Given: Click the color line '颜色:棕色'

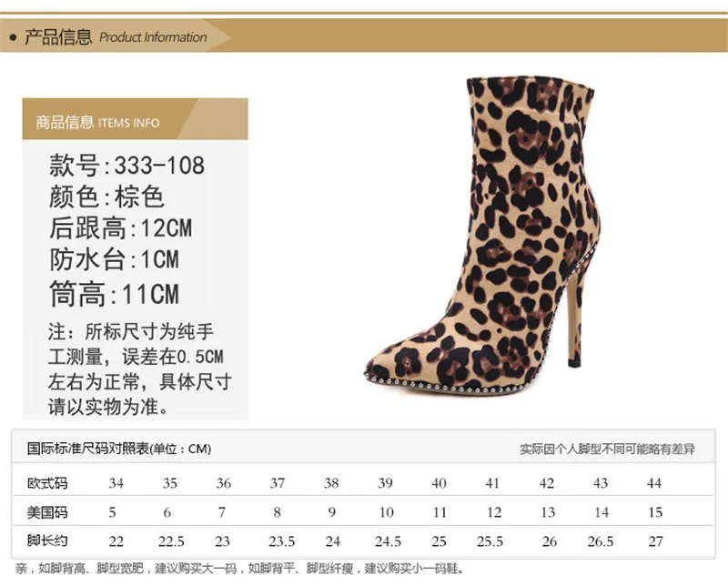Looking at the screenshot, I should coord(106,197).
